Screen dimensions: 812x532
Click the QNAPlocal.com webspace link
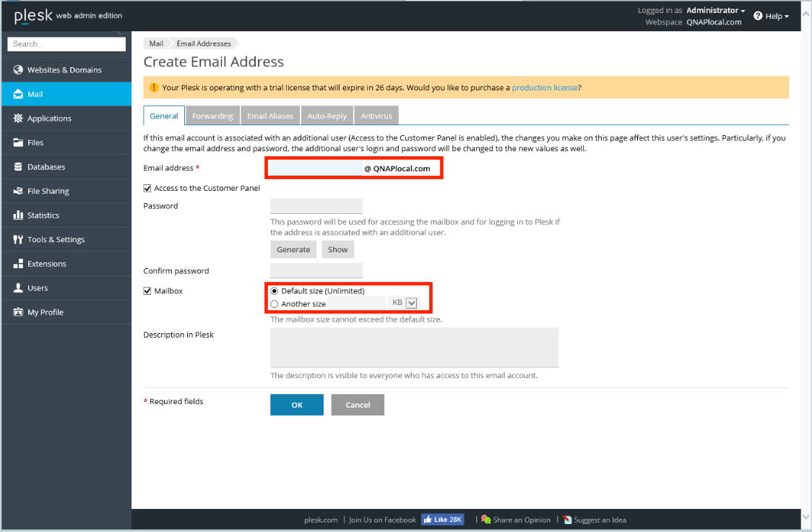[x=714, y=22]
